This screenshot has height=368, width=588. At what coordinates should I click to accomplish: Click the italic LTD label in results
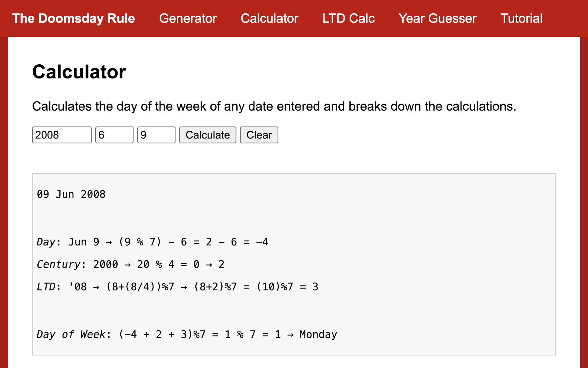[46, 287]
